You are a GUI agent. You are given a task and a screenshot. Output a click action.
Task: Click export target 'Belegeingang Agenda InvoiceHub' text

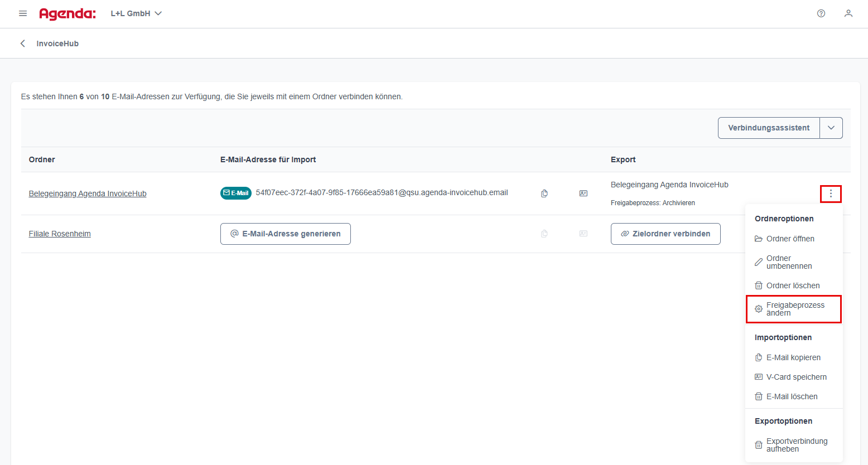(669, 185)
